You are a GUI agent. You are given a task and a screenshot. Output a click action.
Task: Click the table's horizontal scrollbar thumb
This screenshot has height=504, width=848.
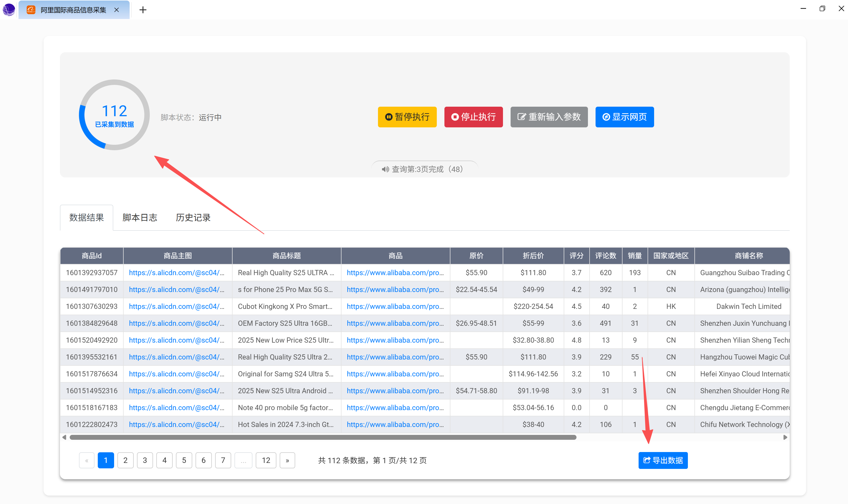[x=323, y=437]
